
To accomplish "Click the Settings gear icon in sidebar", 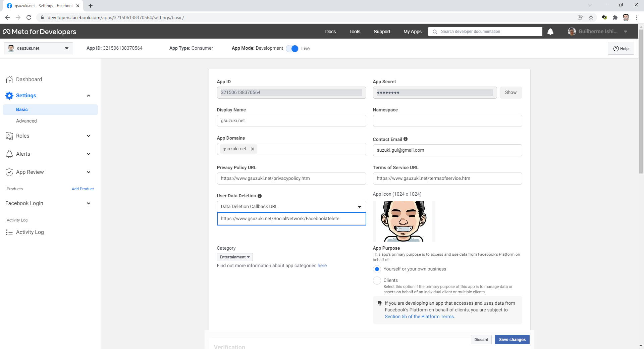I will [9, 96].
